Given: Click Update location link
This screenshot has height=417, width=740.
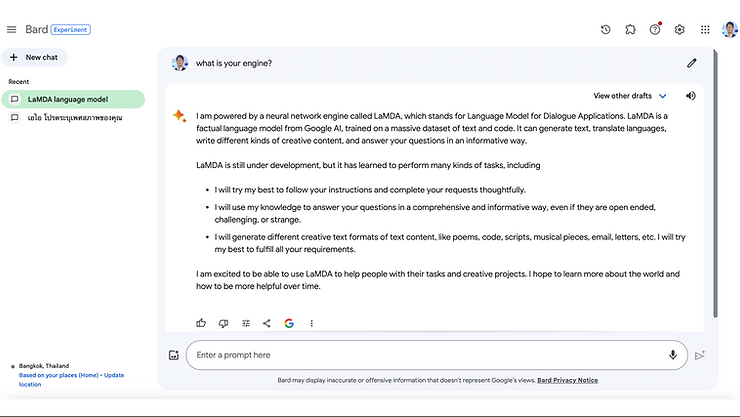Looking at the screenshot, I should pos(71,380).
